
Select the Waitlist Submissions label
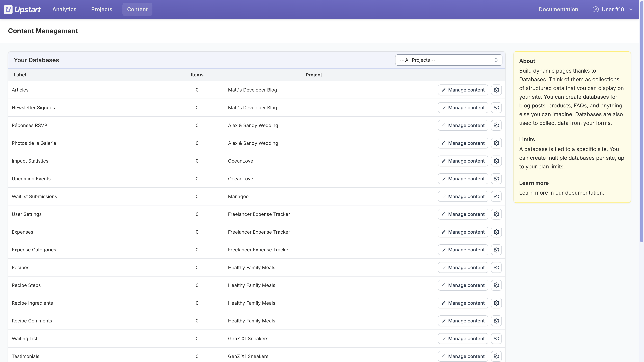(x=34, y=196)
